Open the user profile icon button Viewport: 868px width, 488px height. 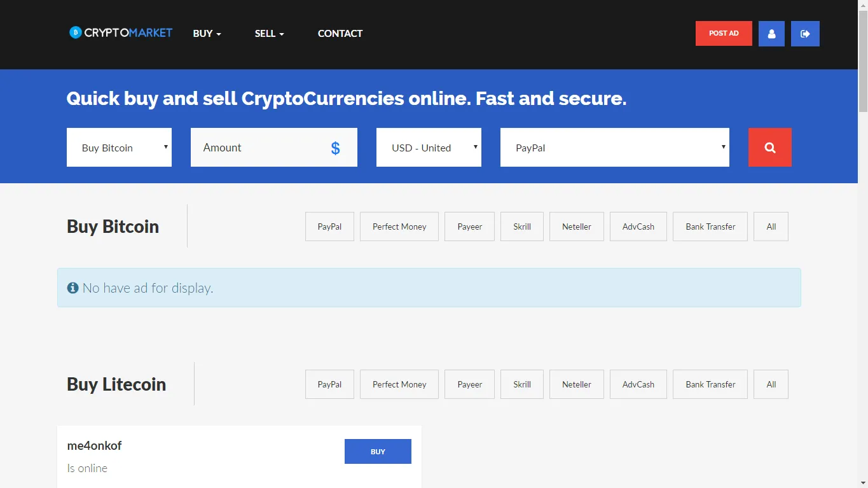[771, 34]
